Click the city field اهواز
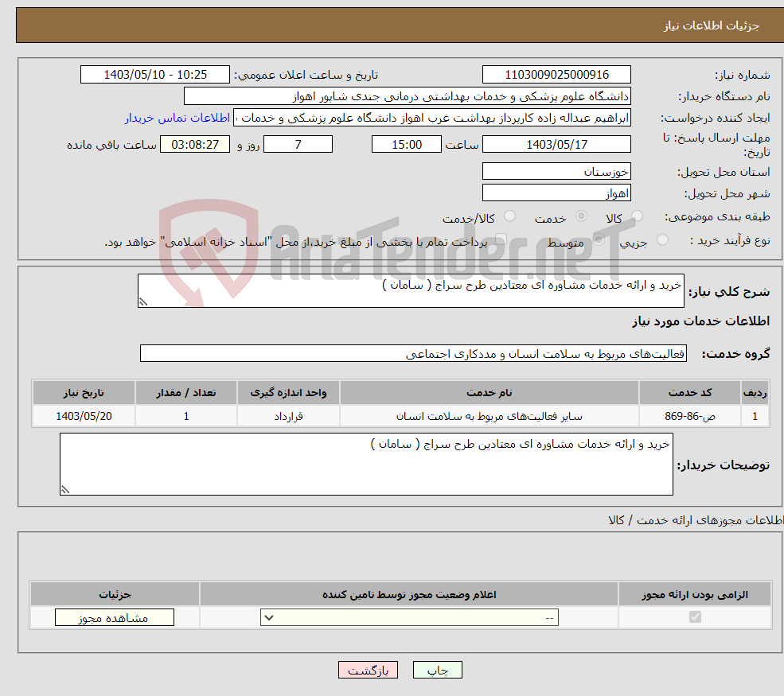The image size is (784, 696). click(x=556, y=192)
